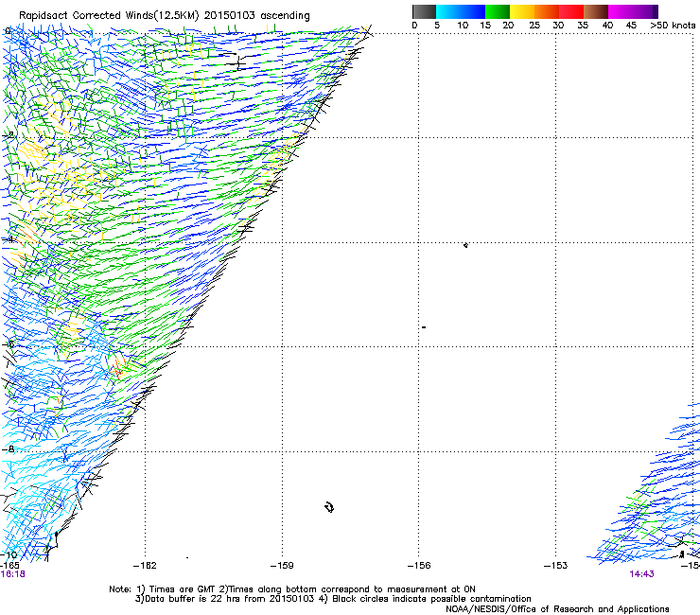Click the yellow 20-25 knots legend swatch
700x615 pixels.
pyautogui.click(x=522, y=11)
